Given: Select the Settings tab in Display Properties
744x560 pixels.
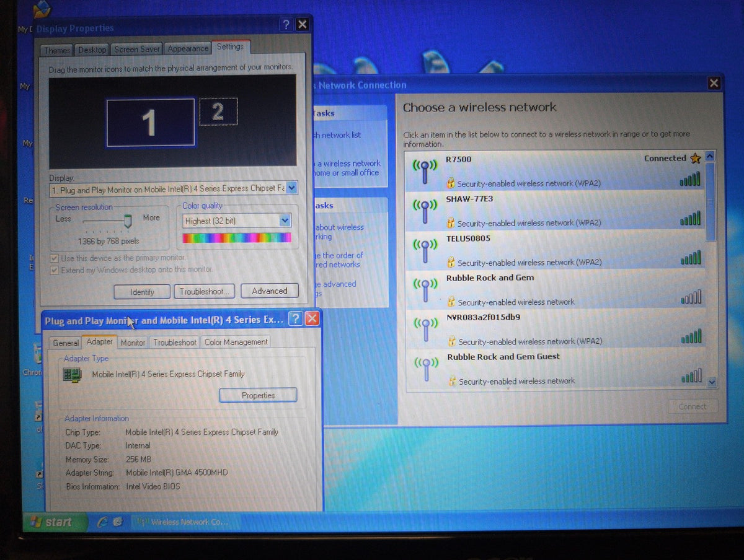Looking at the screenshot, I should (x=230, y=46).
